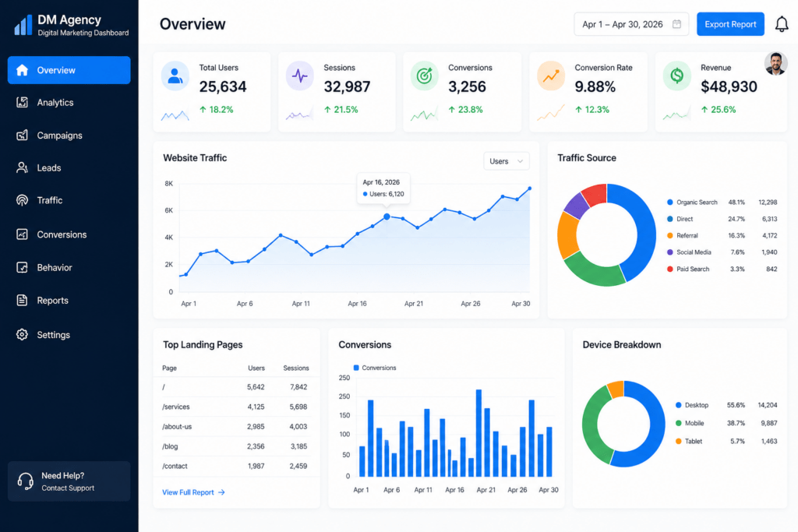Click the Social Media purple legend dot

coord(669,252)
